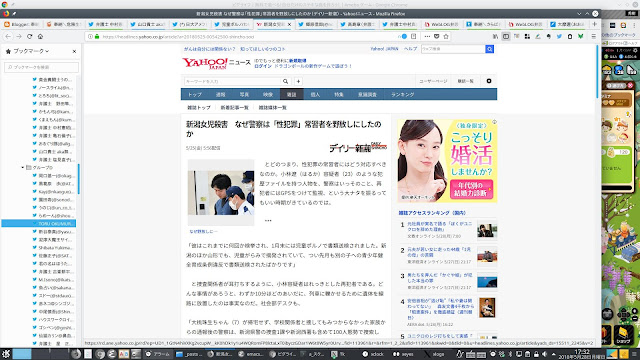
Task: Close the bookmarks sidebar
Action: click(x=74, y=51)
